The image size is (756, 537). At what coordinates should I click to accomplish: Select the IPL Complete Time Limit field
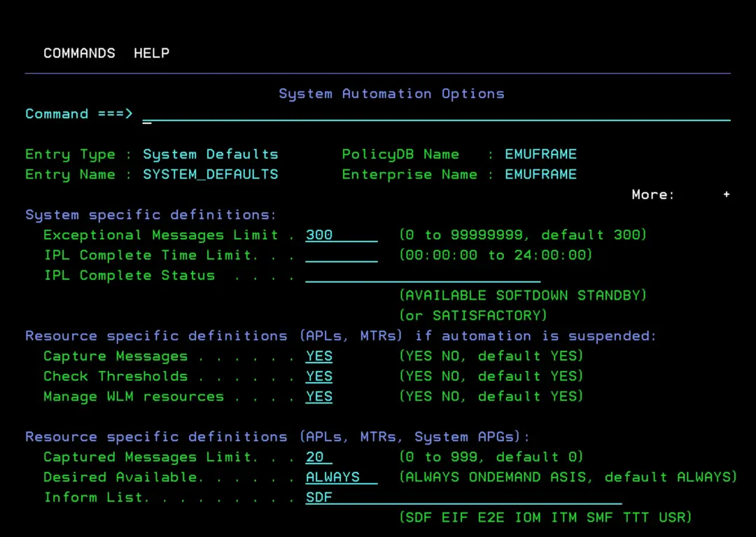pyautogui.click(x=342, y=255)
